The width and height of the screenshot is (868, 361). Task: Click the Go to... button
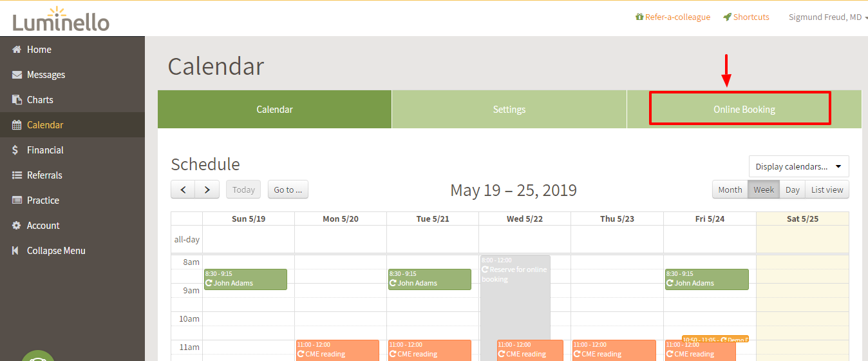288,190
